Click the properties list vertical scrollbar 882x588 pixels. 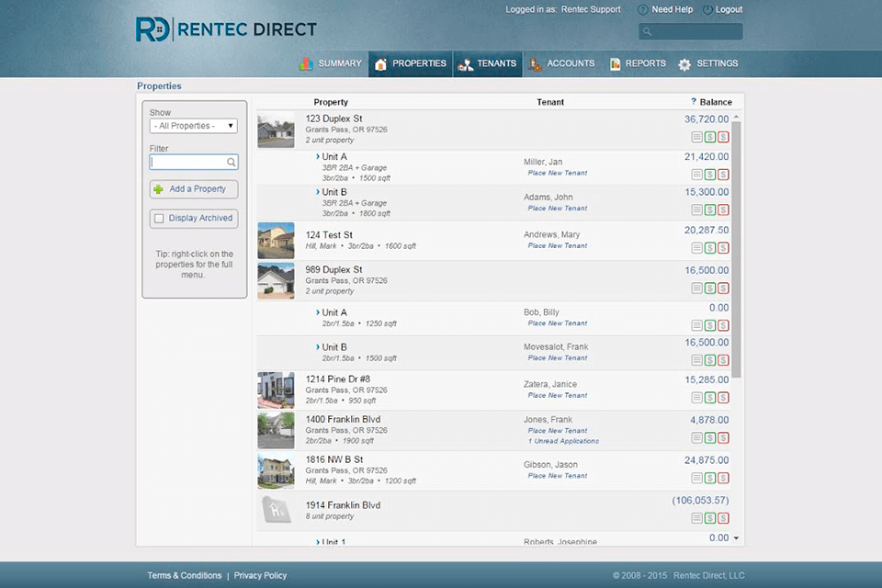pos(737,248)
